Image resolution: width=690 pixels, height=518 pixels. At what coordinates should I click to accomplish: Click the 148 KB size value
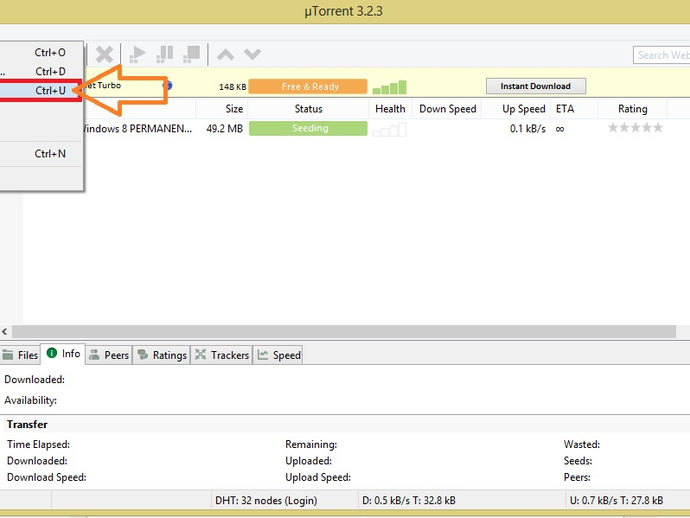tap(232, 87)
